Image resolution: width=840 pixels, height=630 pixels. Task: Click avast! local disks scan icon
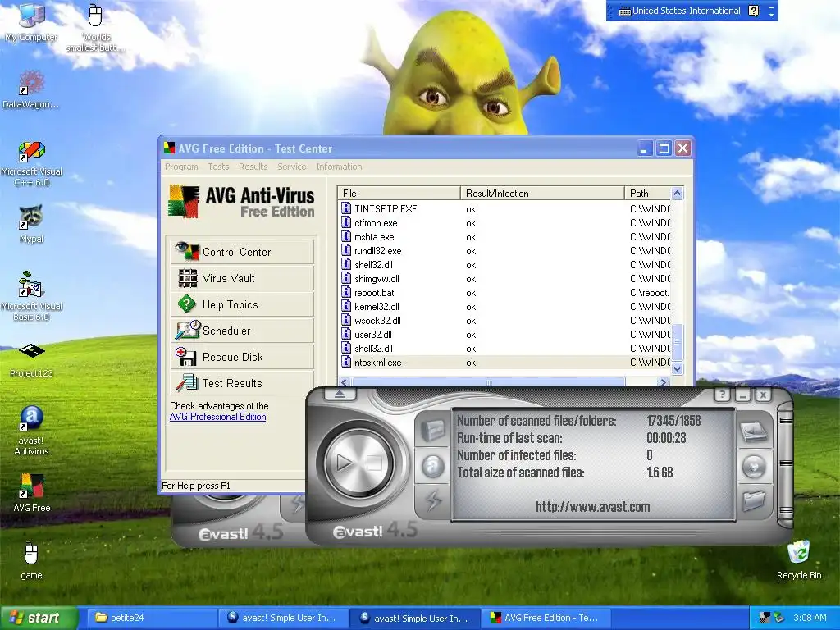(x=433, y=430)
